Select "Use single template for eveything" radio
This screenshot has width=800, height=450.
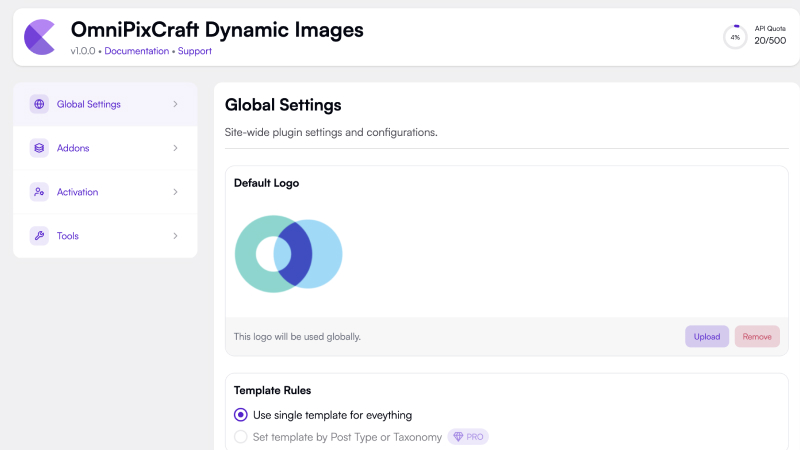(241, 415)
